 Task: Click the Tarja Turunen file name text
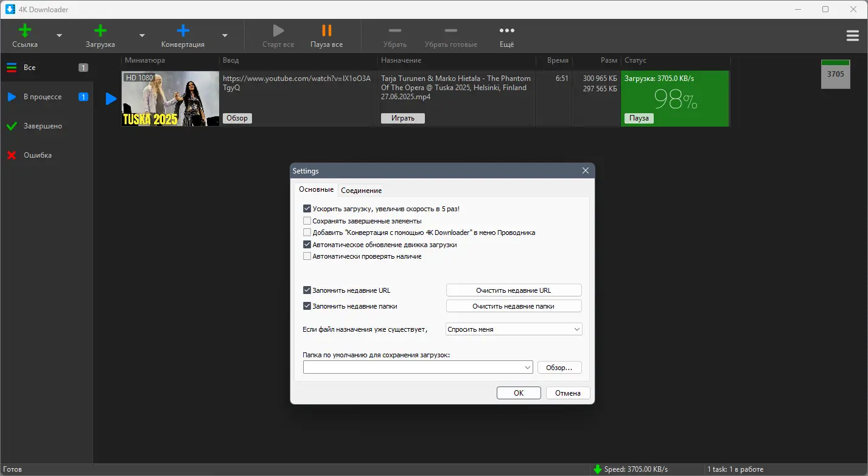pyautogui.click(x=456, y=87)
